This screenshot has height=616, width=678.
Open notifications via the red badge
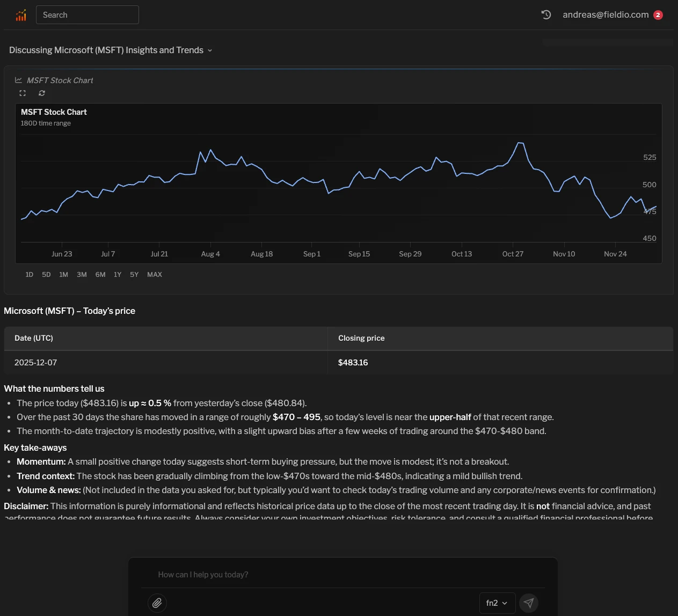click(658, 14)
